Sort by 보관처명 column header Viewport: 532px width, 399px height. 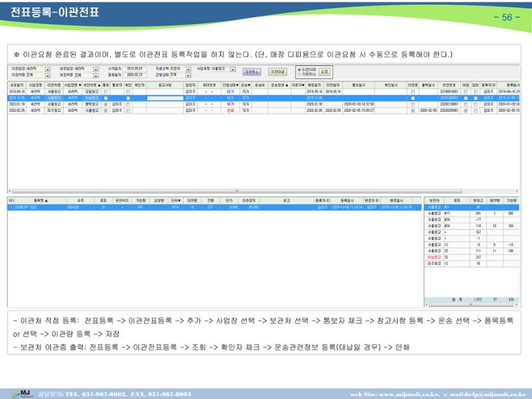(92, 85)
